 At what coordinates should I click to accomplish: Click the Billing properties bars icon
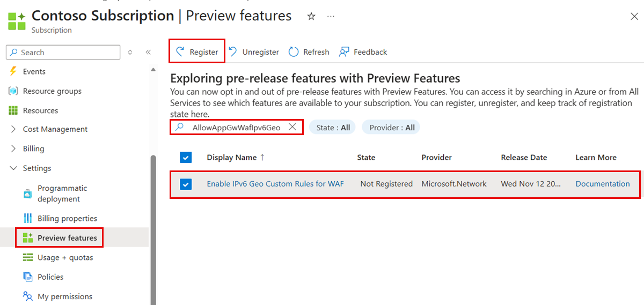[28, 218]
